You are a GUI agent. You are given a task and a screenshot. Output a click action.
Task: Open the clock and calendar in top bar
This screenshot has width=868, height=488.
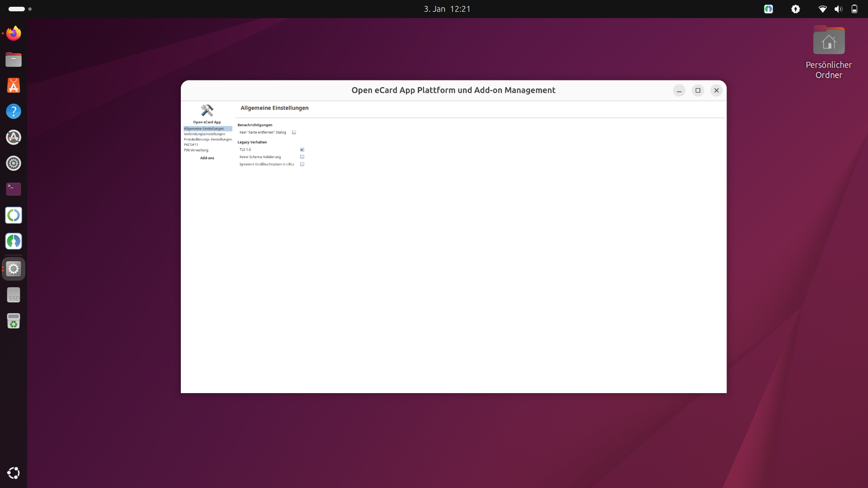(x=447, y=9)
